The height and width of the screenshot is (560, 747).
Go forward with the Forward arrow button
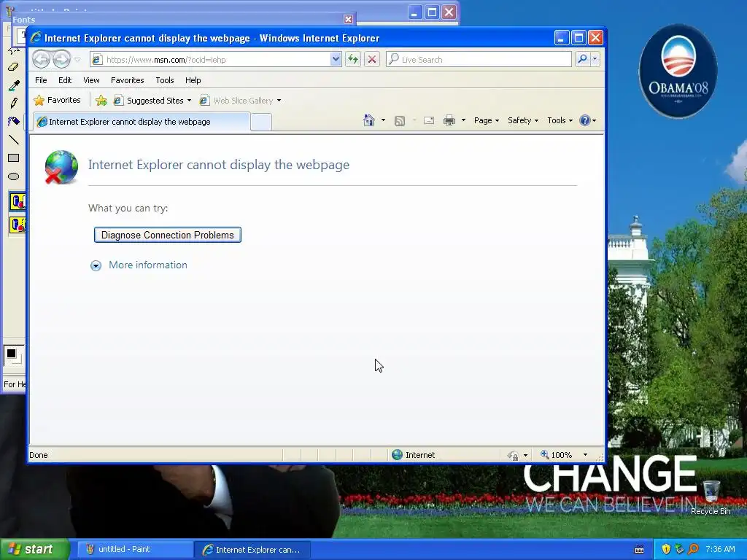(61, 60)
